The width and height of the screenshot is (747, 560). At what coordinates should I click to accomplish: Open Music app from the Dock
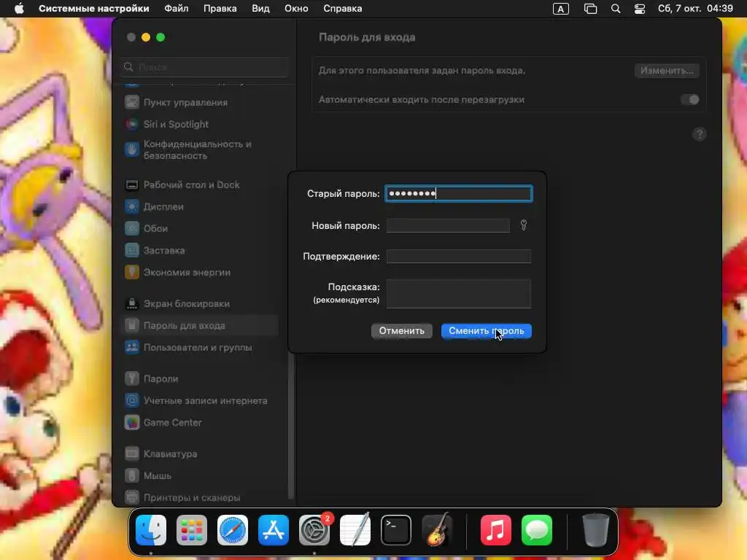pos(495,530)
